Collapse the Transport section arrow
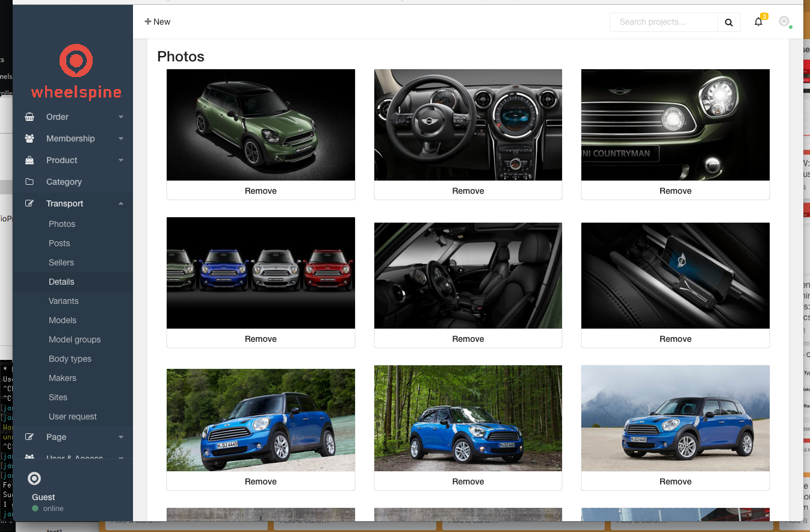Viewport: 810px width, 532px height. point(121,203)
